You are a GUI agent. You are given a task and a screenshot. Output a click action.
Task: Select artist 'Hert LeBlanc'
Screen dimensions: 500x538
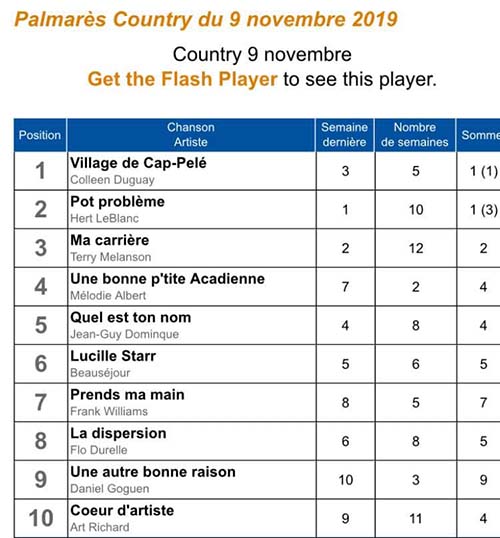tap(104, 219)
